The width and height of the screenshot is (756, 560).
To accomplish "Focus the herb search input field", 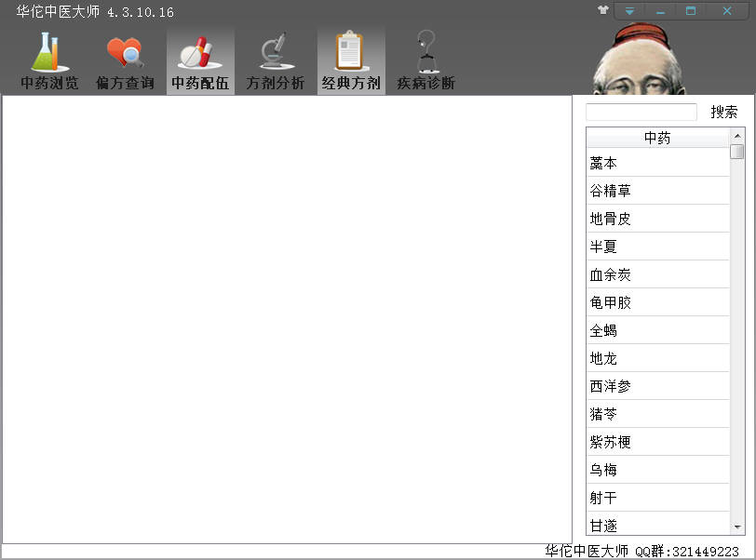I will 641,113.
